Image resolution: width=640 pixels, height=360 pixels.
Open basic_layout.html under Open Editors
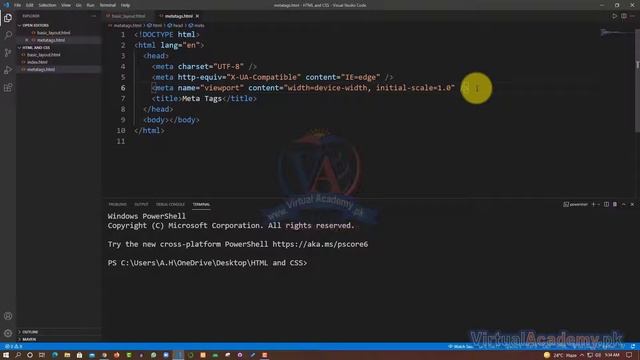click(53, 33)
